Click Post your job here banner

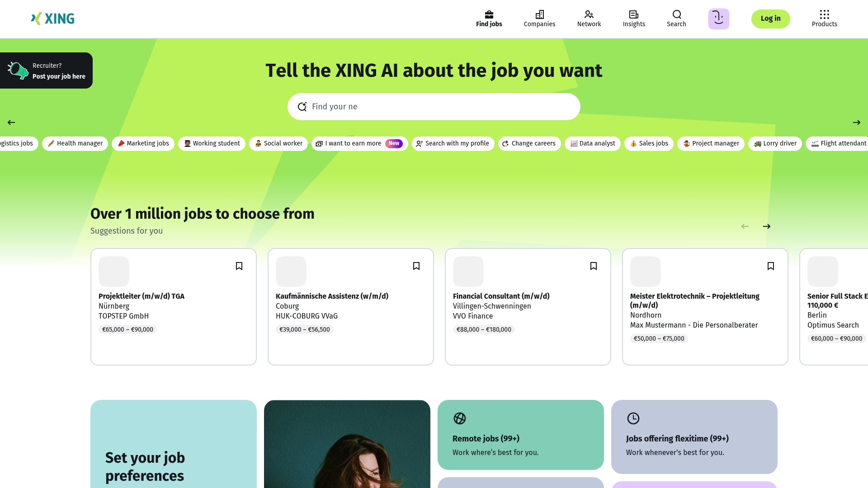[x=47, y=71]
